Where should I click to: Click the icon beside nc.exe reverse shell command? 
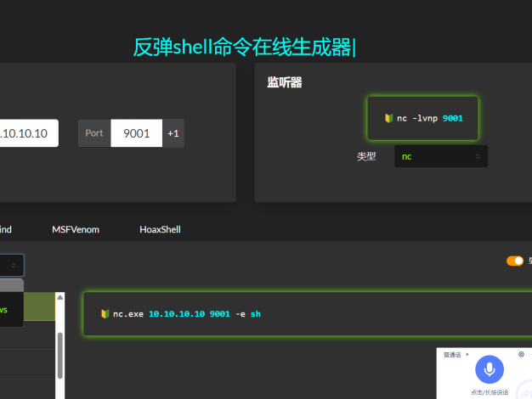(x=105, y=314)
